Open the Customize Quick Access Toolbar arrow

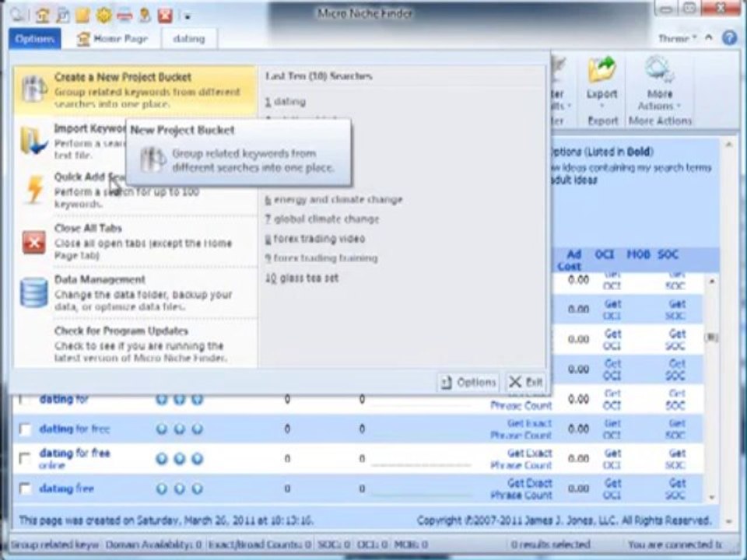(x=188, y=16)
